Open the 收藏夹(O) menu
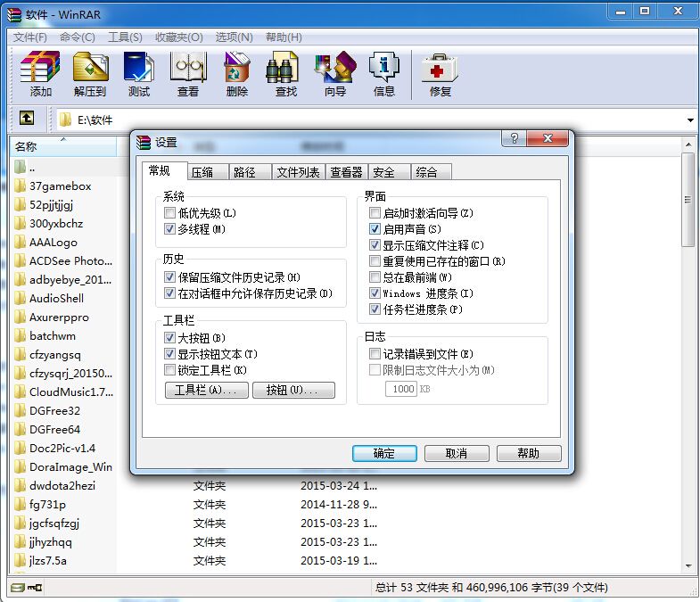 179,37
